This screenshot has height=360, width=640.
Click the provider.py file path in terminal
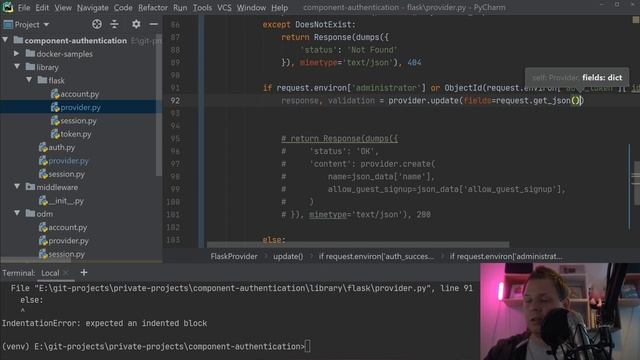pyautogui.click(x=232, y=288)
